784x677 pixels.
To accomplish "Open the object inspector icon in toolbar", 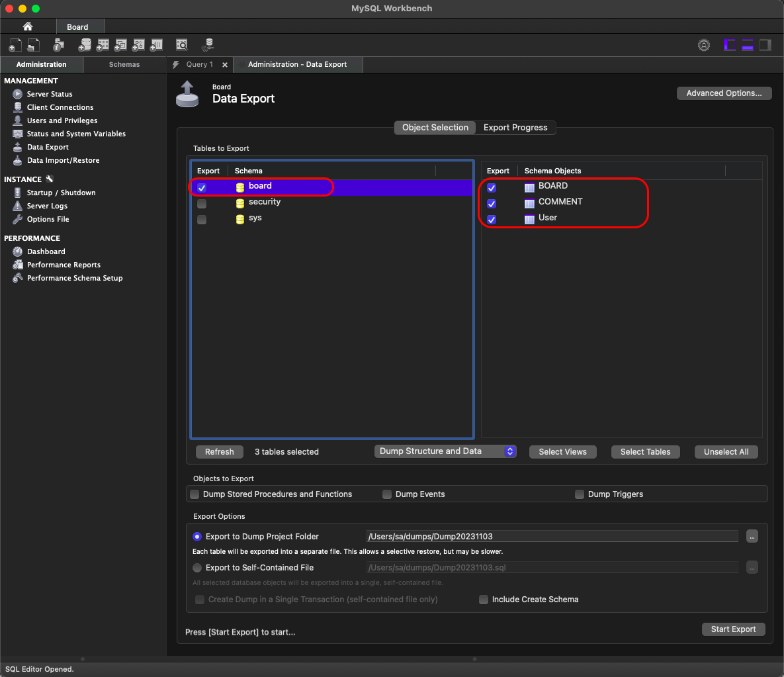I will pos(58,45).
